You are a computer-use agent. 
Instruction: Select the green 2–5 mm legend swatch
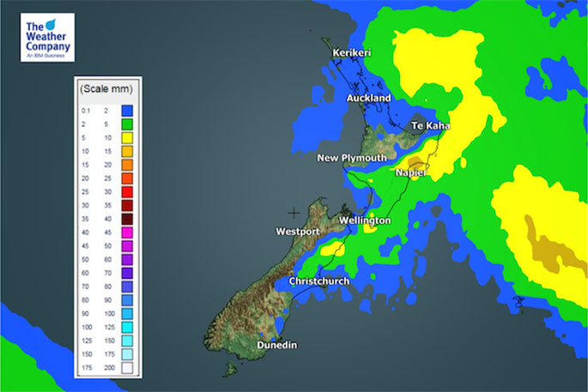click(x=126, y=124)
